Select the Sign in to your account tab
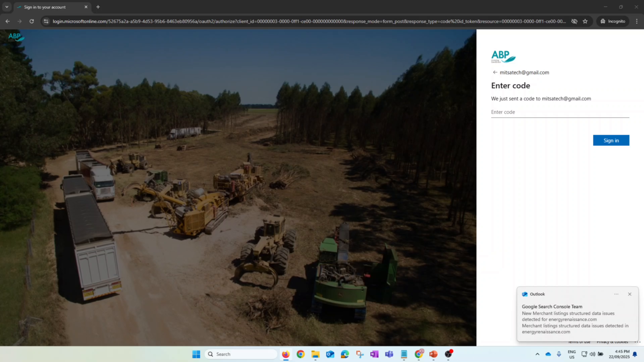The width and height of the screenshot is (644, 362). click(45, 7)
